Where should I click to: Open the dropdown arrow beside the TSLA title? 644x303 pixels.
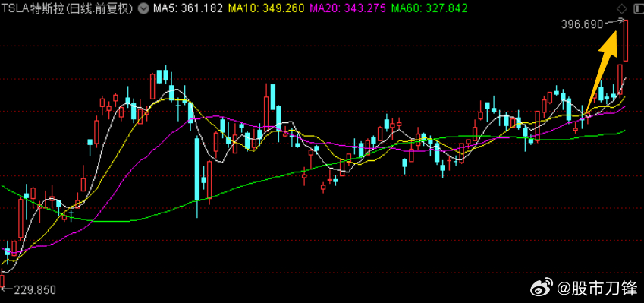pos(143,8)
